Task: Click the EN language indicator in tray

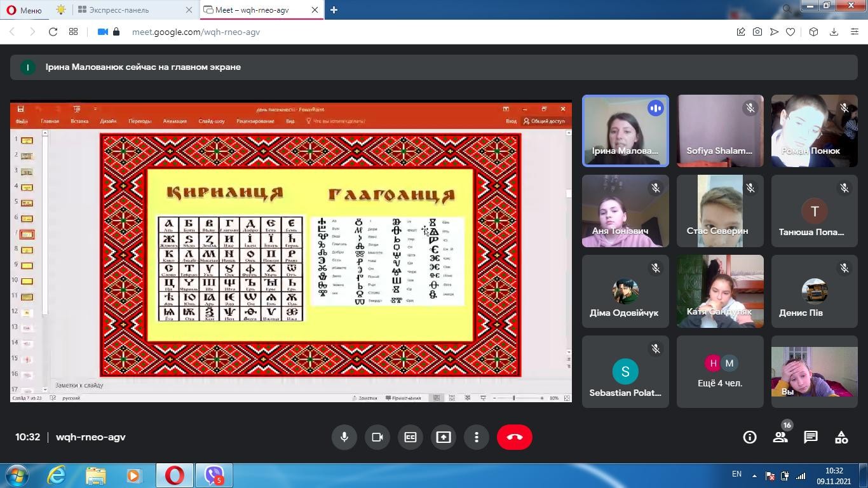Action: [737, 474]
